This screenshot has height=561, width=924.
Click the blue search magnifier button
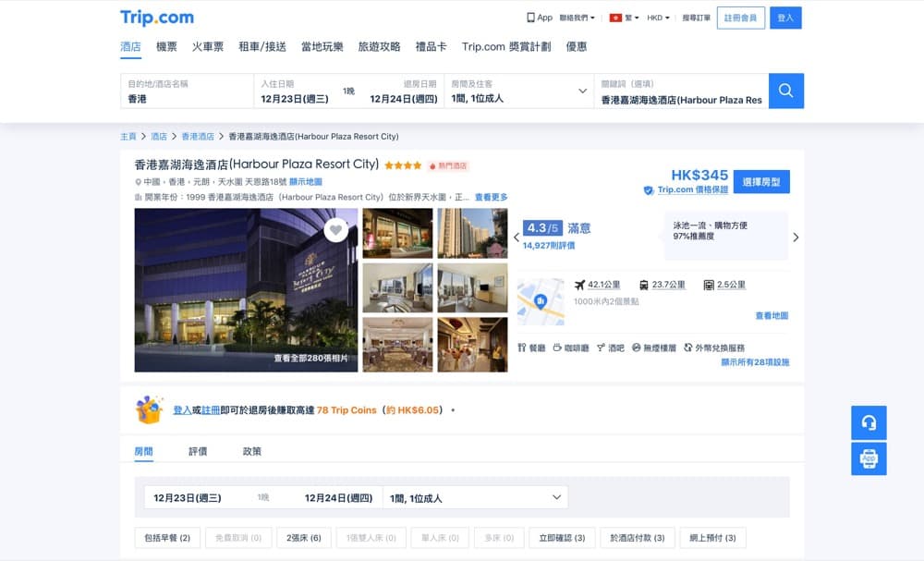[x=786, y=91]
